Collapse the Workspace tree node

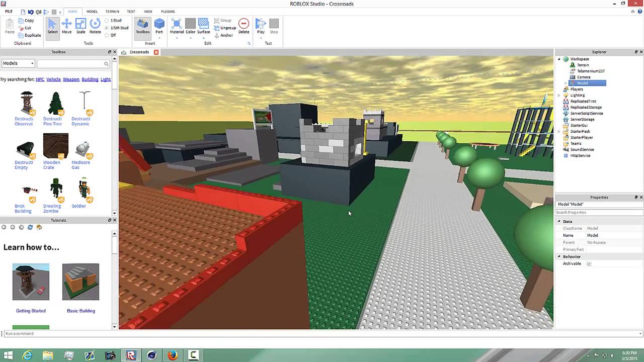click(559, 59)
